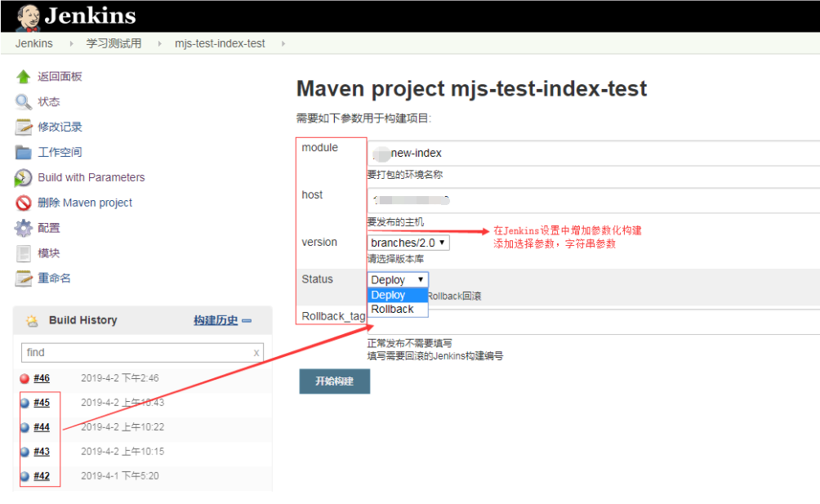
Task: Click the Rollback_tag input field
Action: pos(594,322)
